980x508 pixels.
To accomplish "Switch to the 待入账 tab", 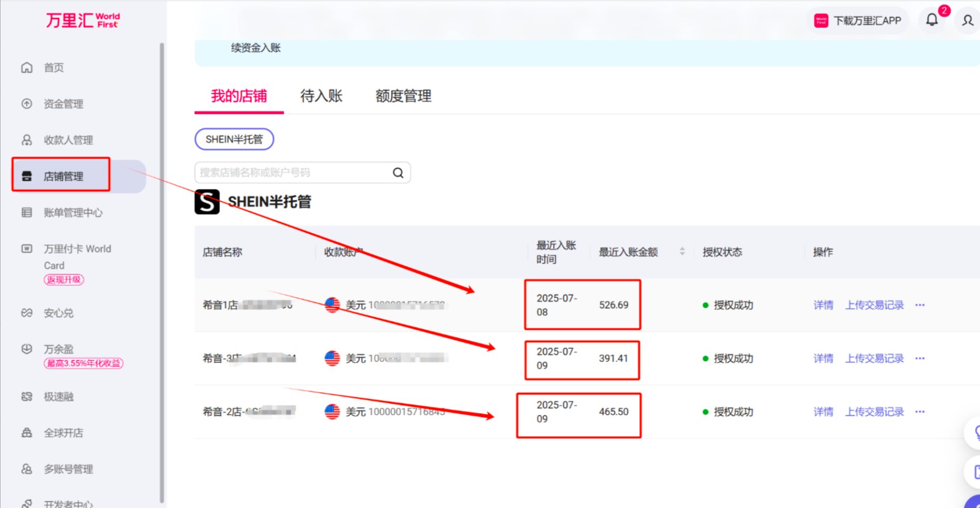I will coord(321,96).
